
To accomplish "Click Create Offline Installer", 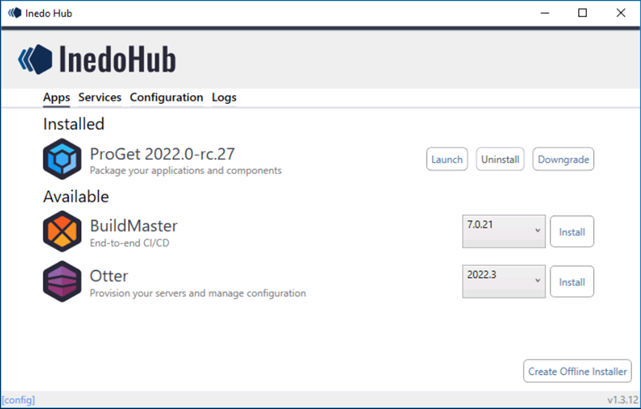I will pos(577,371).
